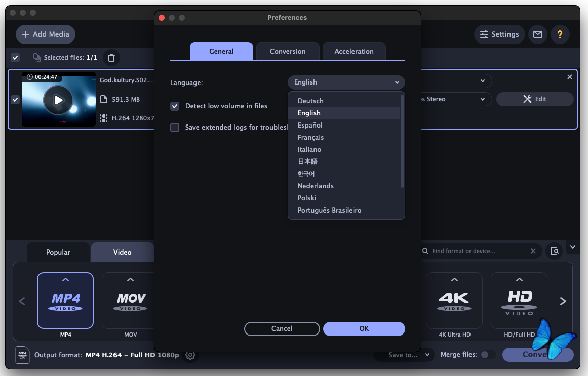Remove file with the X icon
The height and width of the screenshot is (376, 588).
point(570,77)
